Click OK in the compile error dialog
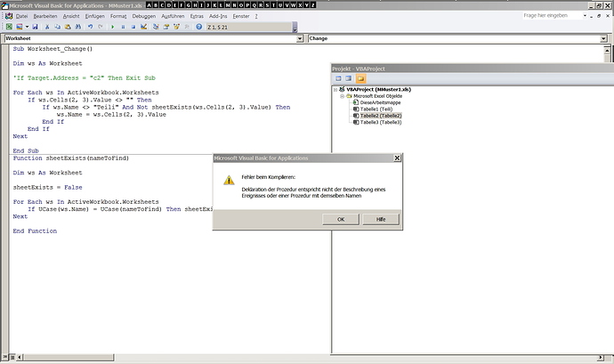Viewport: 614px width, 364px height. tap(341, 219)
